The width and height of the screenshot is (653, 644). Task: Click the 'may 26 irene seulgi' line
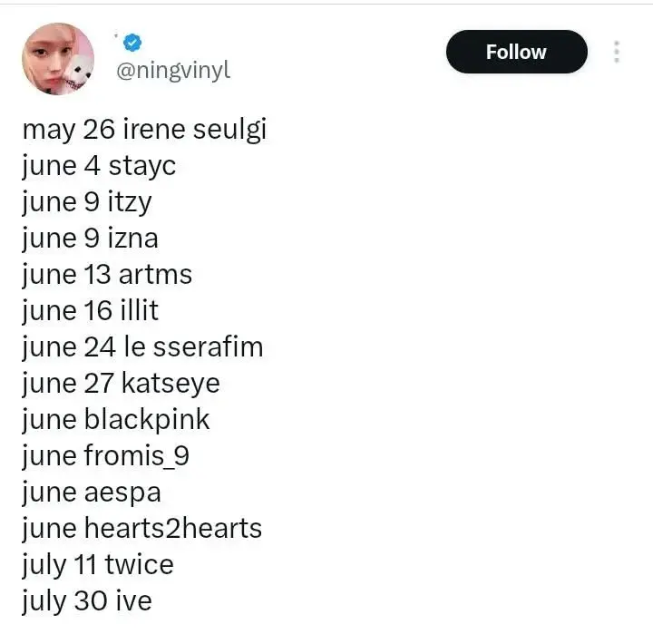[144, 129]
